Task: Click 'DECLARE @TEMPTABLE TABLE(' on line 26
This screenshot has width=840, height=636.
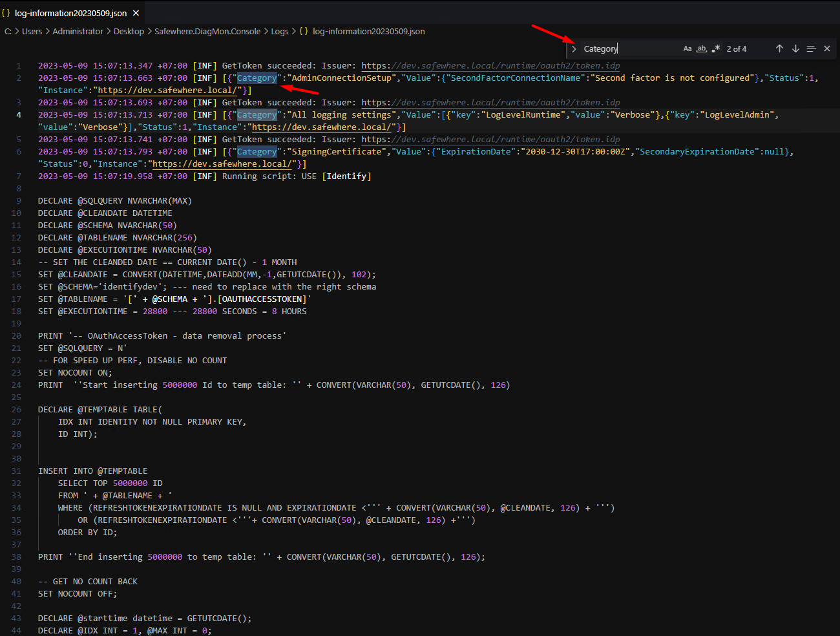Action: coord(100,409)
